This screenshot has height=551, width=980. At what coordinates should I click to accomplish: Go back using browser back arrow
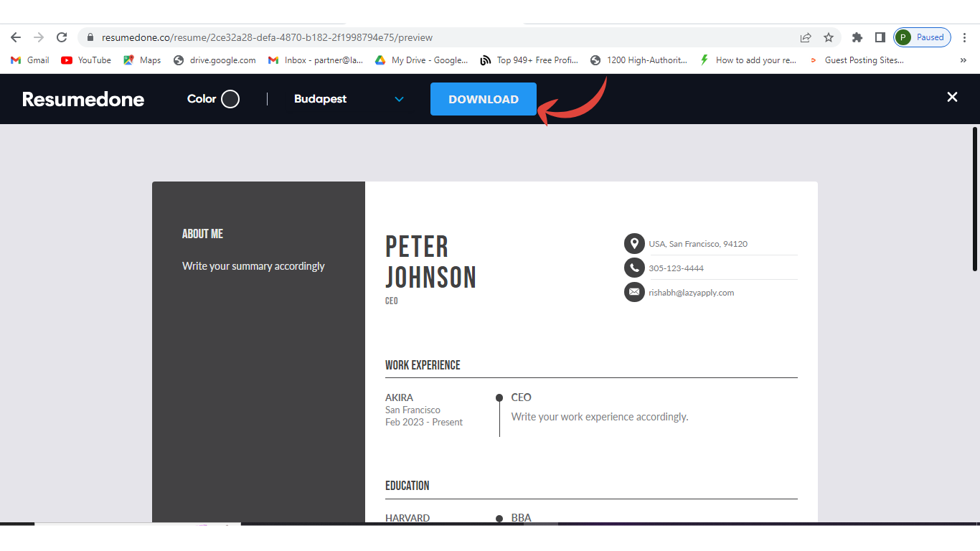click(16, 37)
